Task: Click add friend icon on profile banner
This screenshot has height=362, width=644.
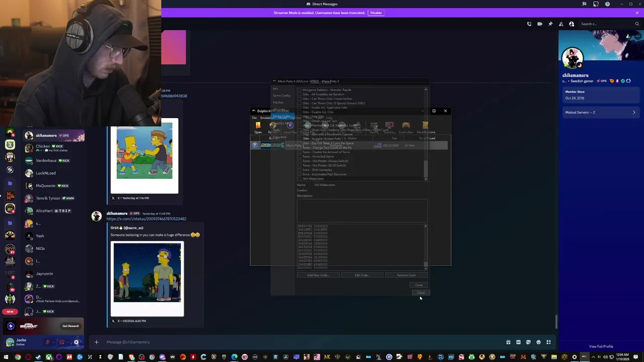Action: coord(627,36)
